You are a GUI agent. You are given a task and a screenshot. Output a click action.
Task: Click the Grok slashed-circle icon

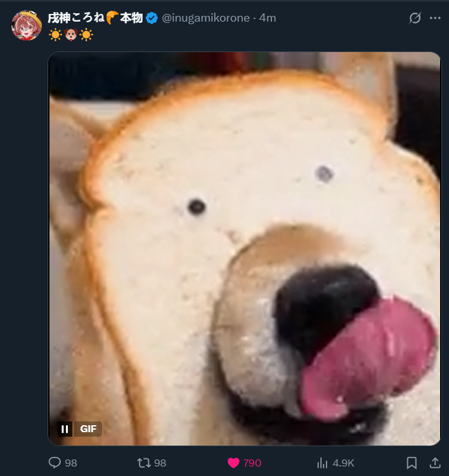415,18
